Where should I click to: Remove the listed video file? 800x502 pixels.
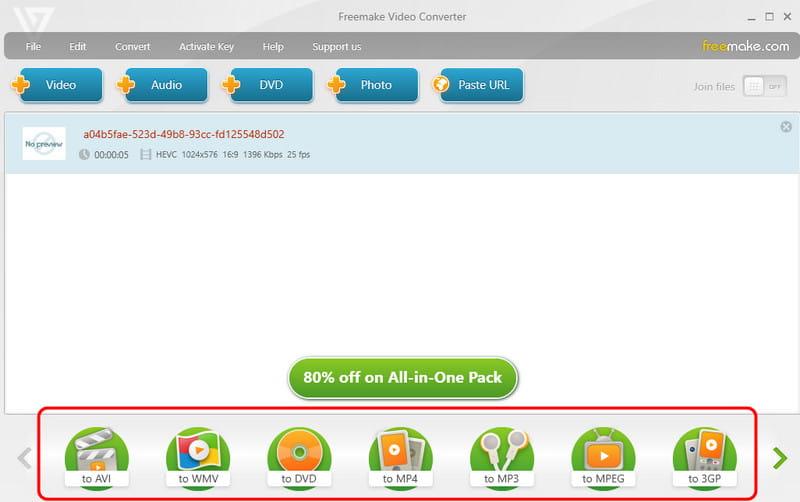point(785,127)
